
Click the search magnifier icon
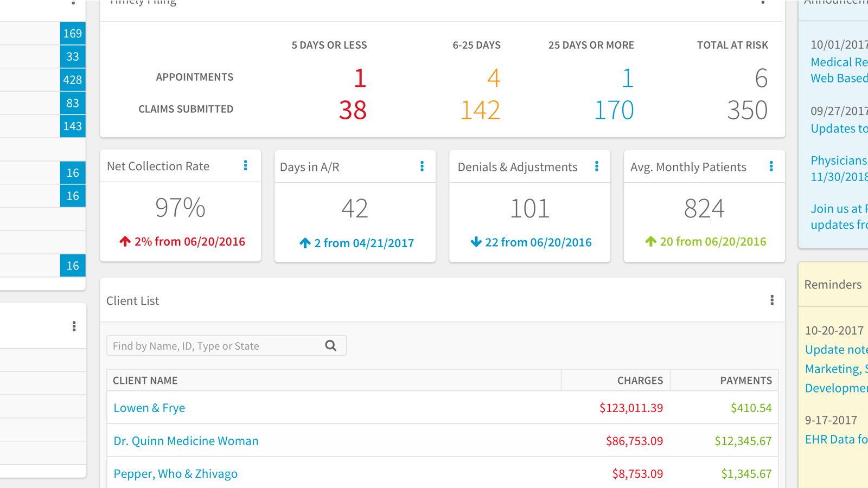pyautogui.click(x=331, y=346)
